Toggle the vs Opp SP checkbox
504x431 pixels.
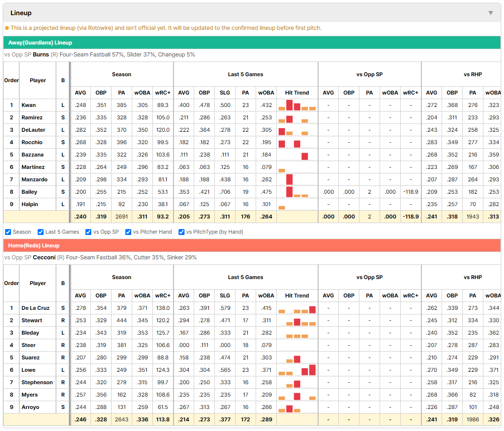pyautogui.click(x=89, y=232)
